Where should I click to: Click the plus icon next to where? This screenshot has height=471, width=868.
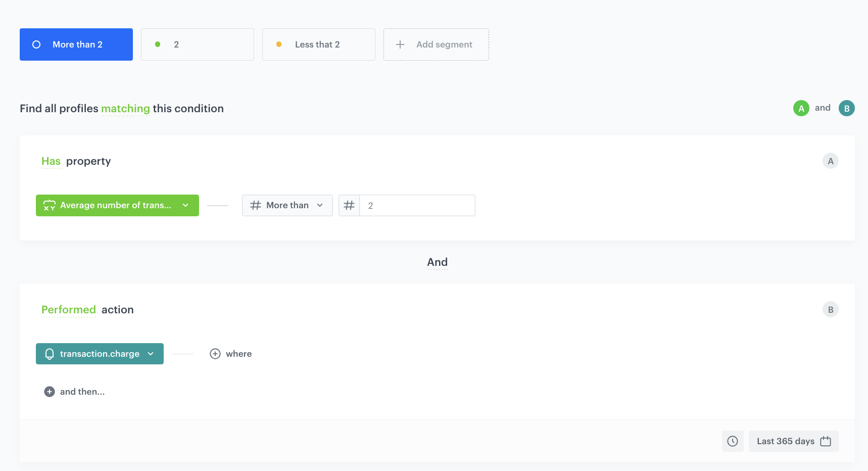(215, 354)
